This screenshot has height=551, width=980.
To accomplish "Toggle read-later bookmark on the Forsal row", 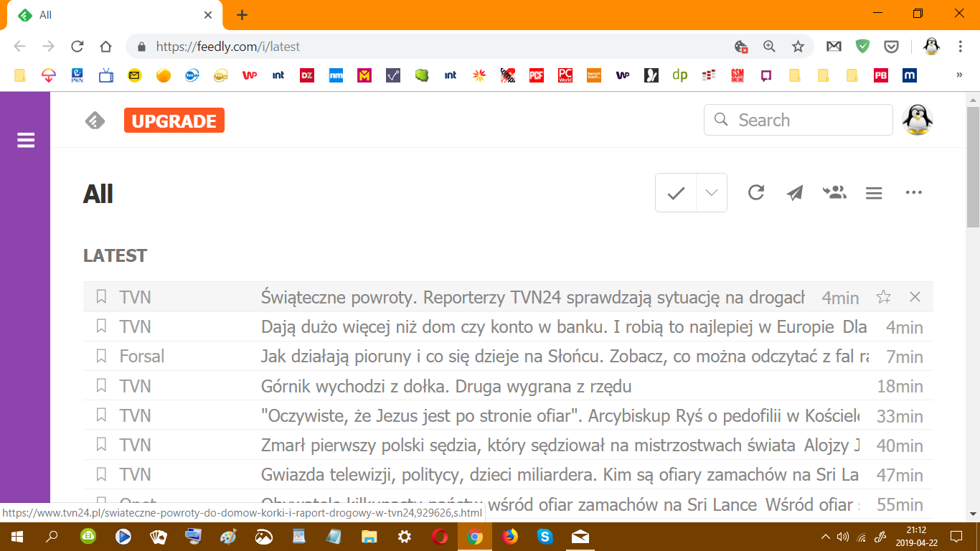I will [x=101, y=356].
